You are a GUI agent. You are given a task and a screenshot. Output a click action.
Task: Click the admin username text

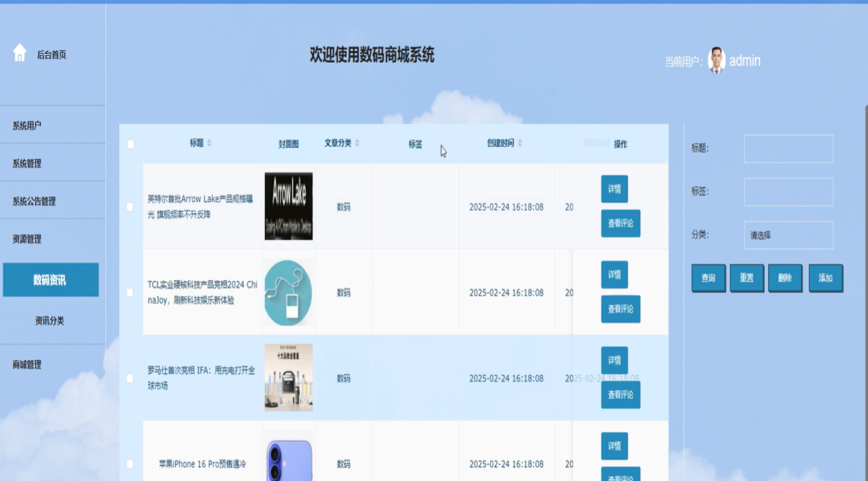point(745,61)
